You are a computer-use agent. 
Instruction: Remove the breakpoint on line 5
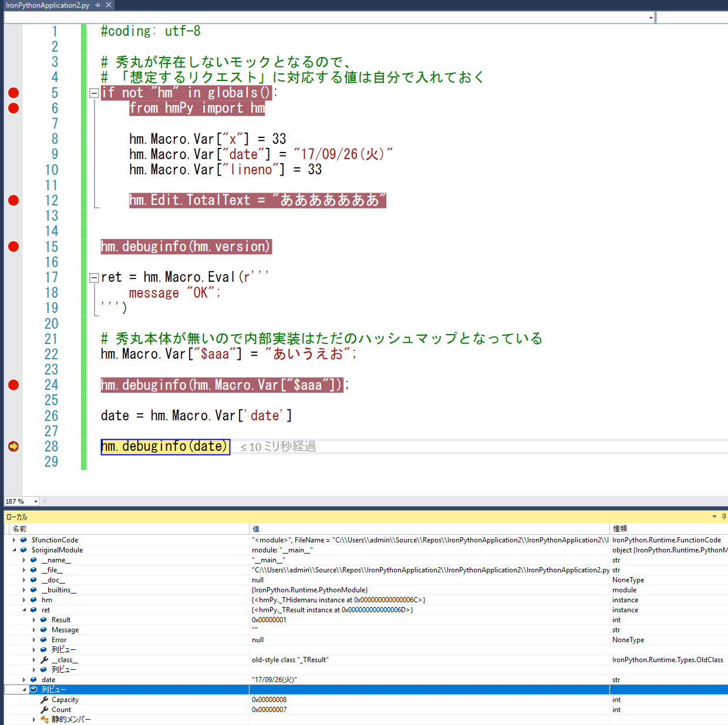click(x=14, y=93)
